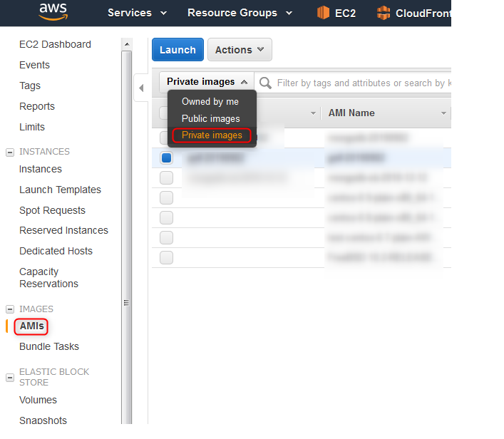504x439 pixels.
Task: Open the CloudFront shortcut icon
Action: tap(383, 13)
